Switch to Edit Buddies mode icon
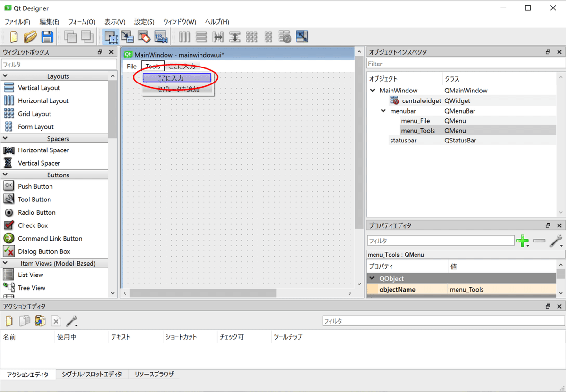 tap(144, 36)
